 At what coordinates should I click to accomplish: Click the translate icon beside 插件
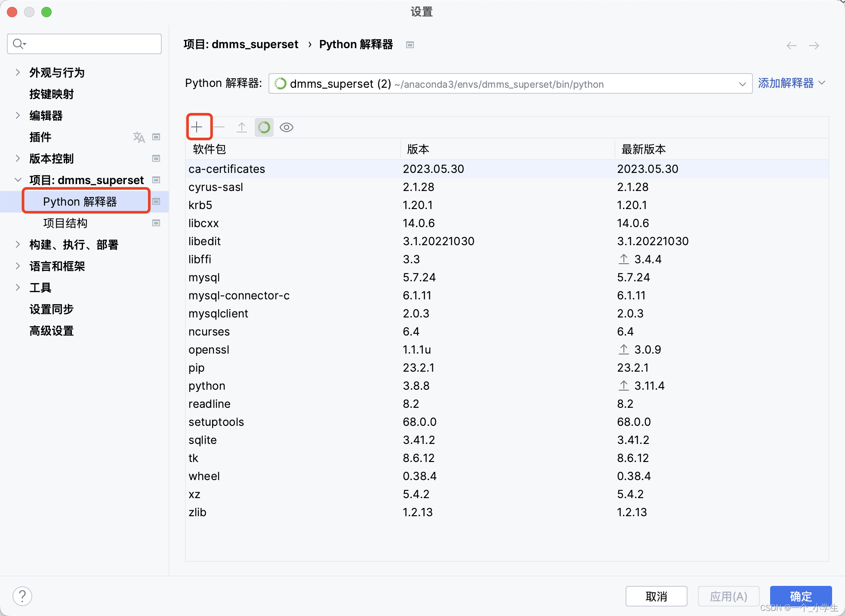coord(139,137)
